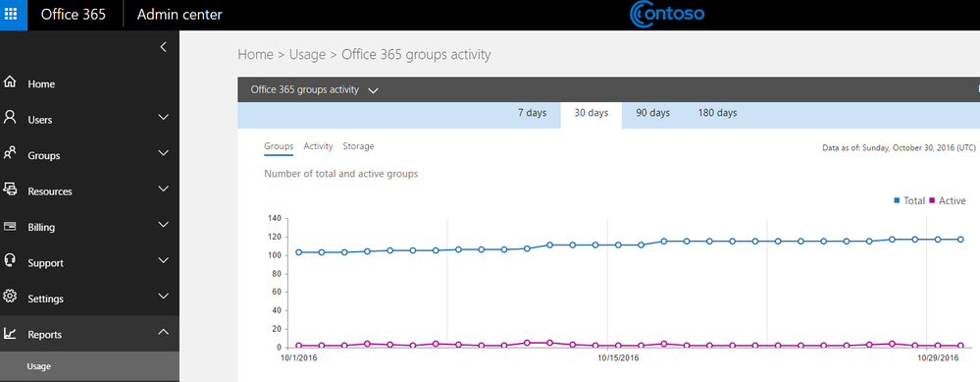This screenshot has width=980, height=382.
Task: Click the Reports chart icon
Action: coord(10,333)
